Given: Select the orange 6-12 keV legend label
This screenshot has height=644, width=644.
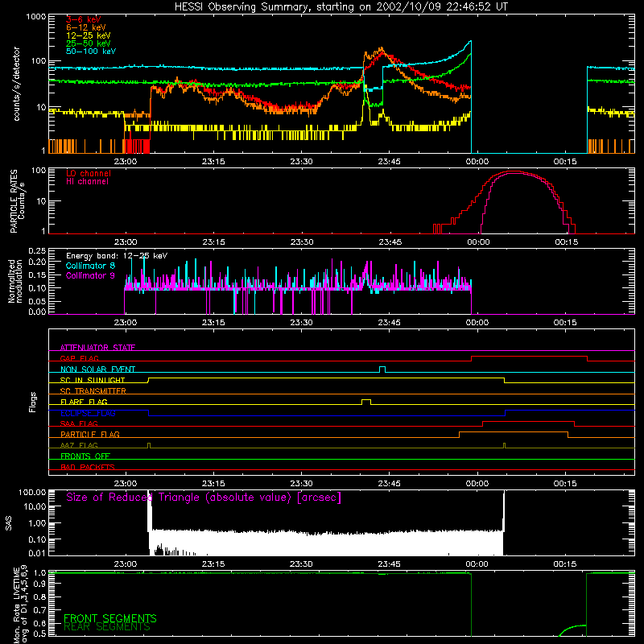Looking at the screenshot, I should tap(86, 27).
